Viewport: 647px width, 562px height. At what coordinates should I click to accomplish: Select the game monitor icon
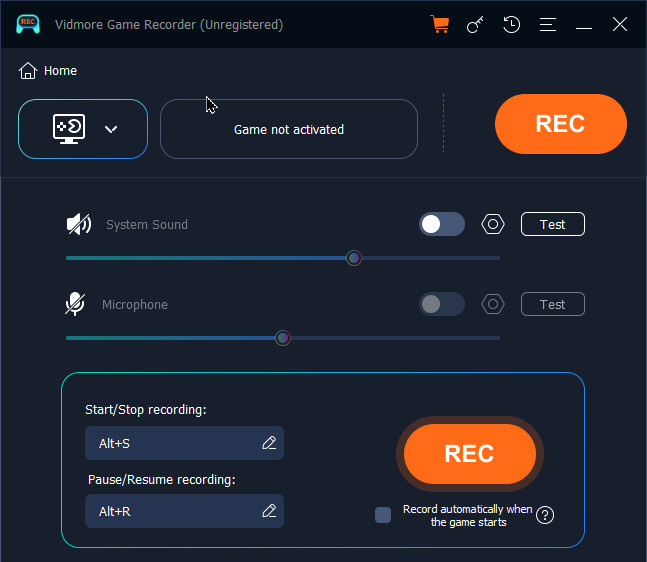pos(69,129)
